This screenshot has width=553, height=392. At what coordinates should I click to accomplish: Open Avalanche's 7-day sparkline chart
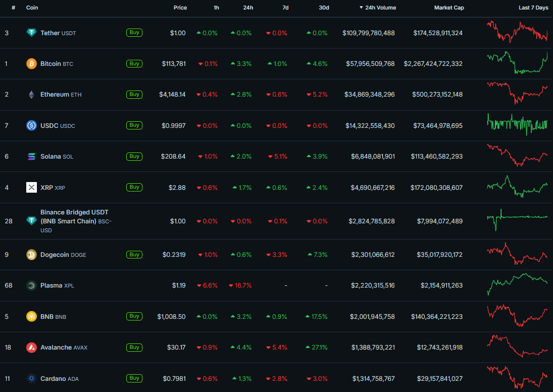(517, 346)
